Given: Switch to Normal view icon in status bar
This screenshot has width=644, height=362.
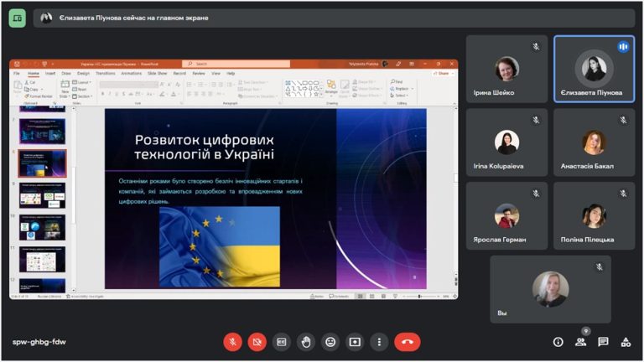Looking at the screenshot, I should pos(361,296).
